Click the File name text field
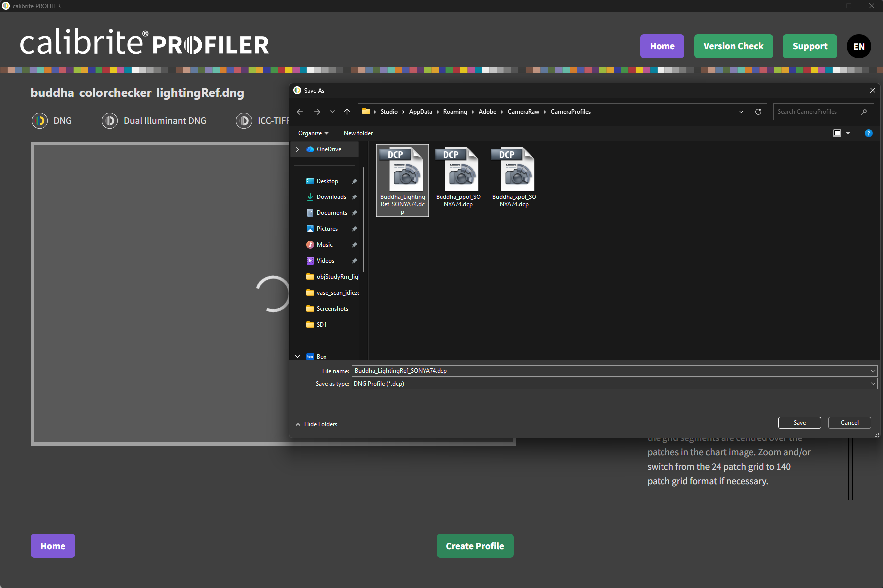 pyautogui.click(x=611, y=371)
